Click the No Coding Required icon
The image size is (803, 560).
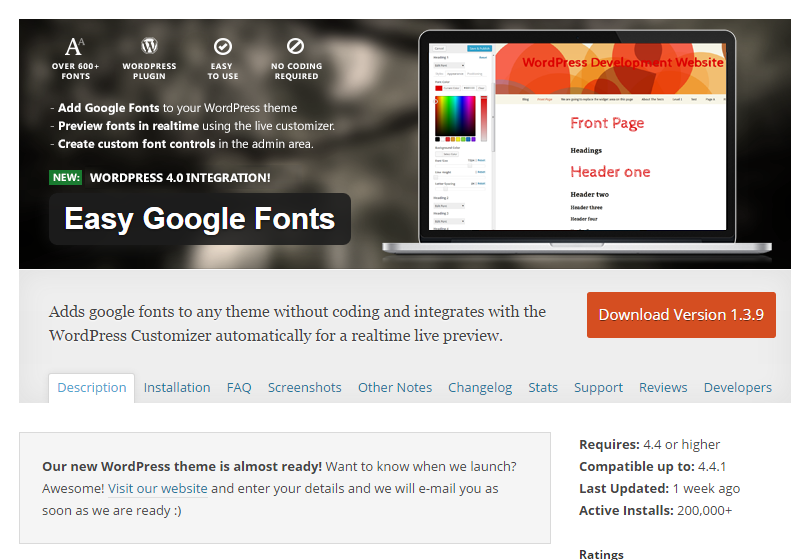[295, 46]
